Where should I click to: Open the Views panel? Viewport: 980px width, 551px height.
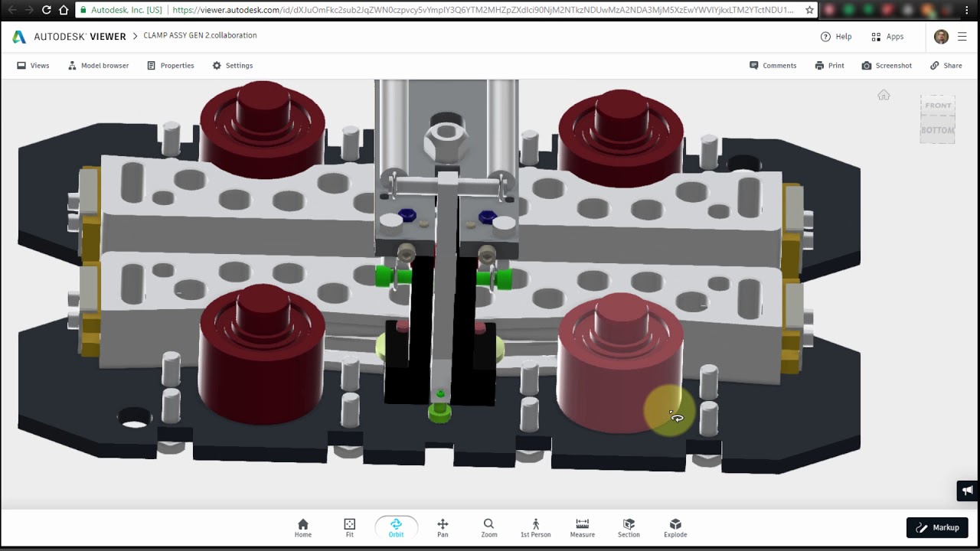[x=33, y=66]
